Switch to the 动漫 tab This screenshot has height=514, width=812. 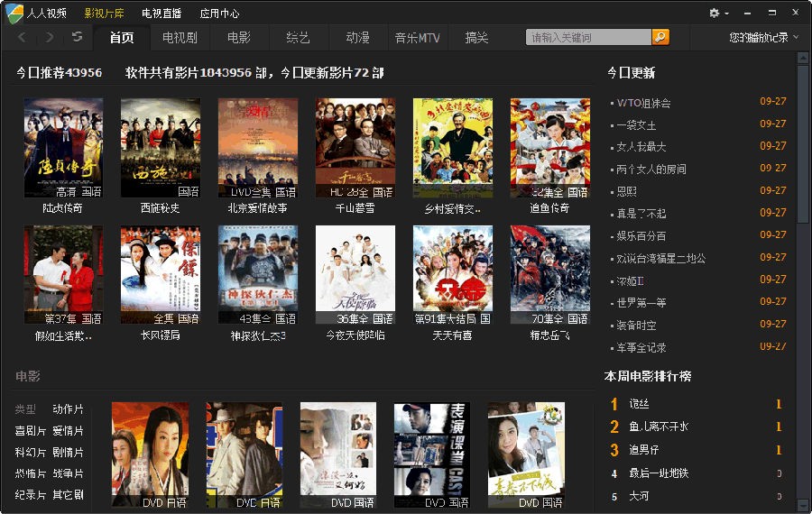[x=357, y=38]
